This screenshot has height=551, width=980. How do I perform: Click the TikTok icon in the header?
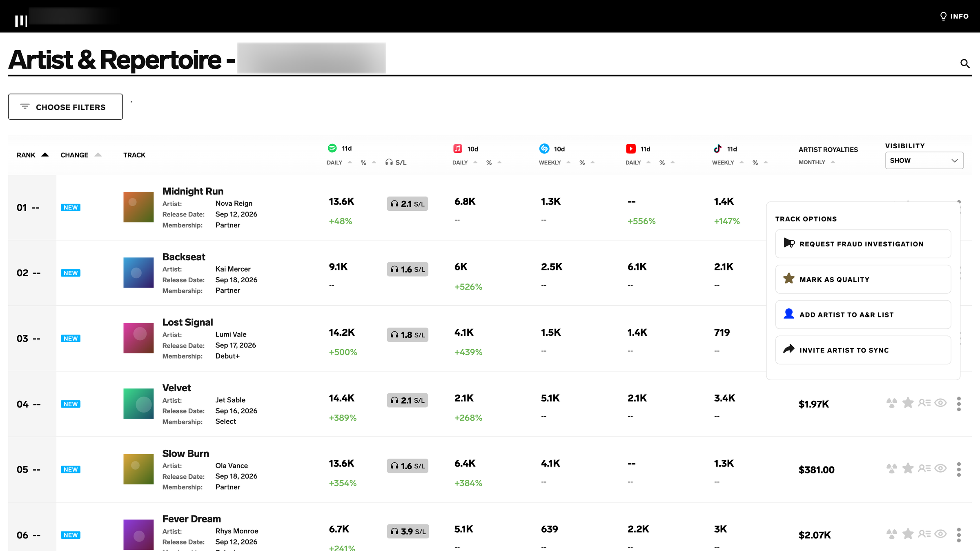click(x=717, y=149)
